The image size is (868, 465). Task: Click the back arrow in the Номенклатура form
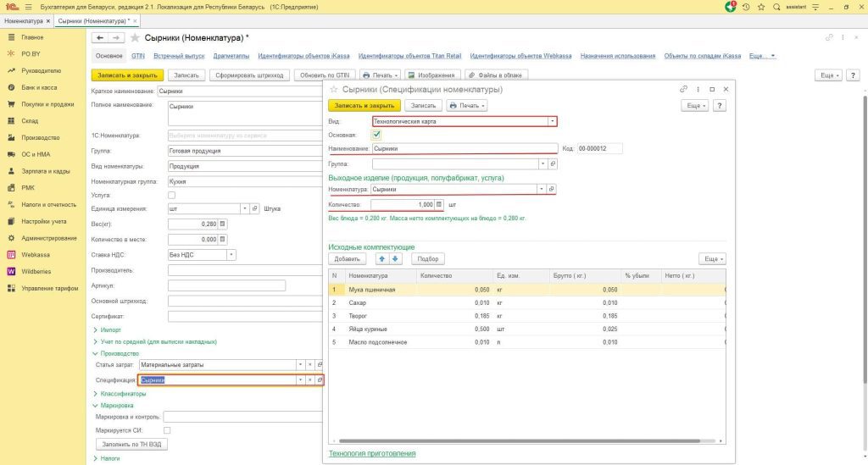99,38
